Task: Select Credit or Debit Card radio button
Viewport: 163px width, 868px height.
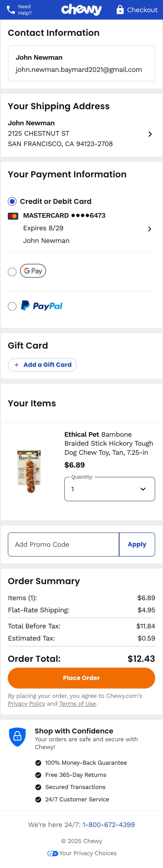Action: click(12, 201)
